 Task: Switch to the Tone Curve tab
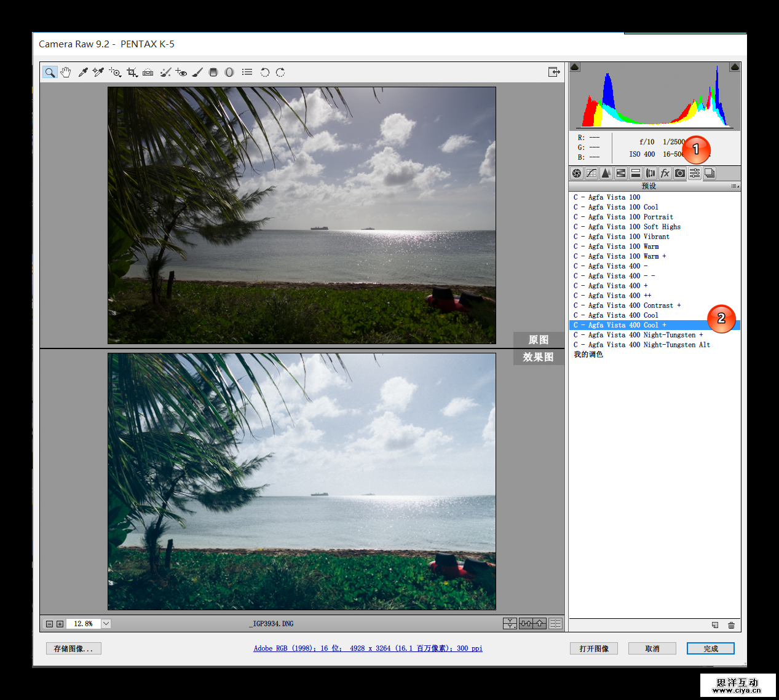pyautogui.click(x=591, y=173)
